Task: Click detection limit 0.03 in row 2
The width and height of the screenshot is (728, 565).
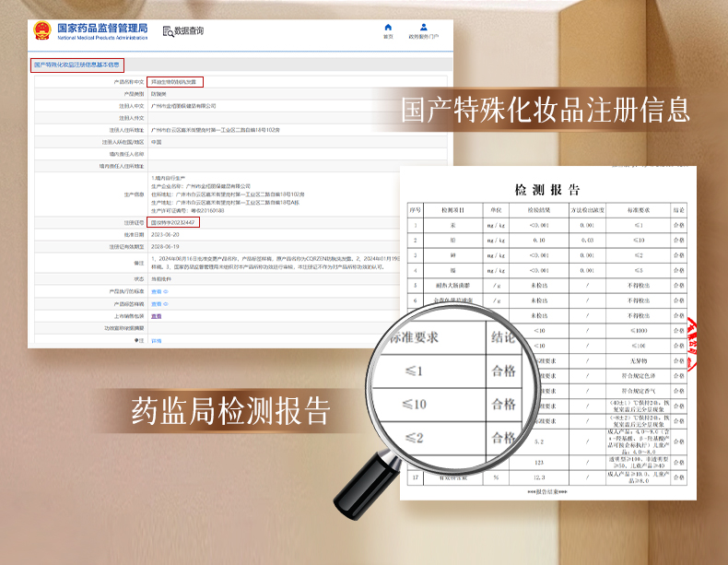Action: (587, 241)
